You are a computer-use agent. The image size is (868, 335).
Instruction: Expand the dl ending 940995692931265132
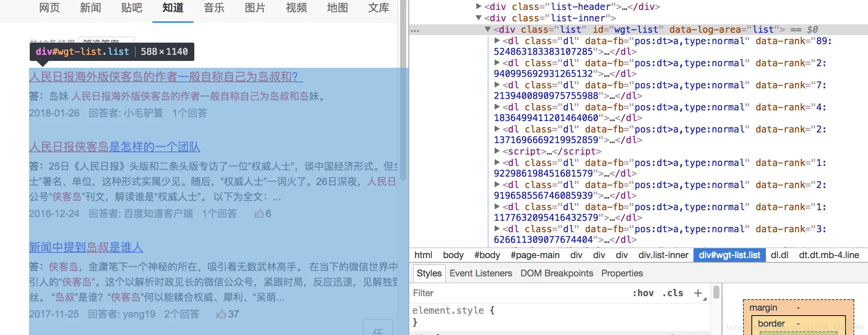click(497, 62)
